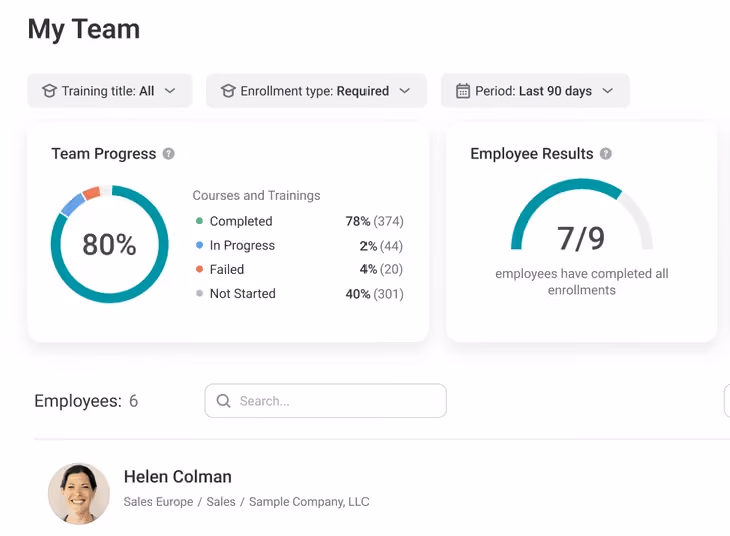Click the 'Courses and Trainings' heading
Viewport: 730px width, 536px height.
tap(257, 196)
